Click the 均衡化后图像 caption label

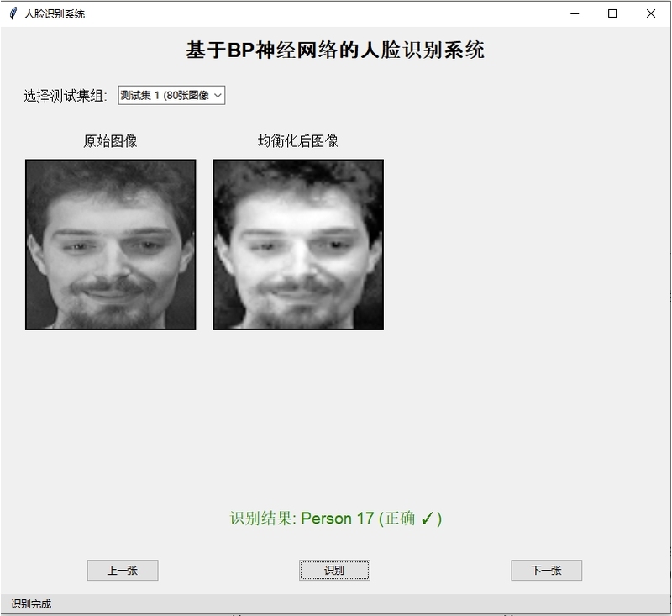(x=298, y=141)
